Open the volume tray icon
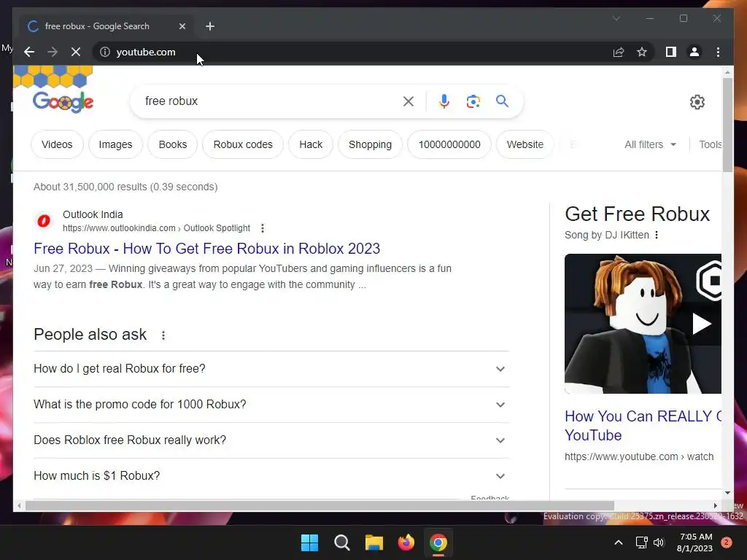This screenshot has width=747, height=560. click(659, 542)
